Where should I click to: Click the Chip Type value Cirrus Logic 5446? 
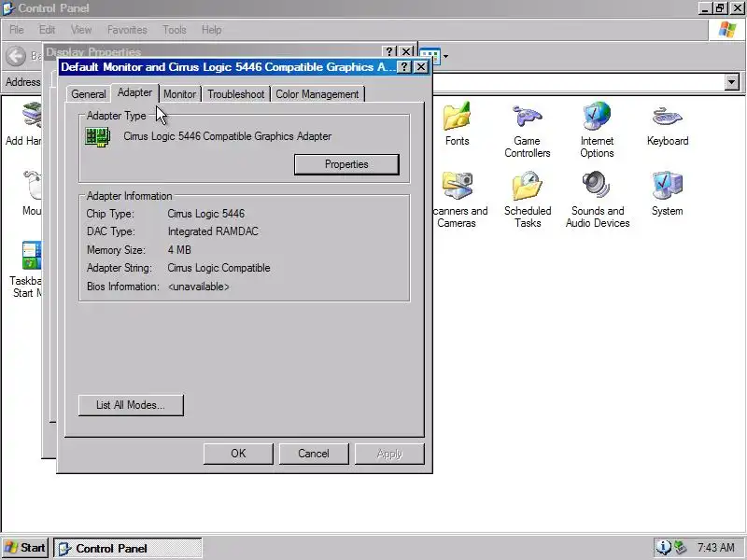(x=205, y=214)
